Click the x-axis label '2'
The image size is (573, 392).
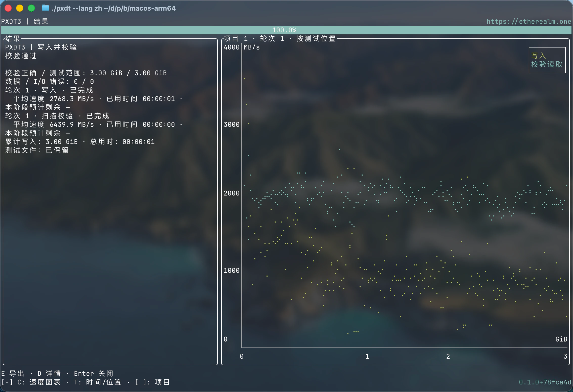[448, 356]
